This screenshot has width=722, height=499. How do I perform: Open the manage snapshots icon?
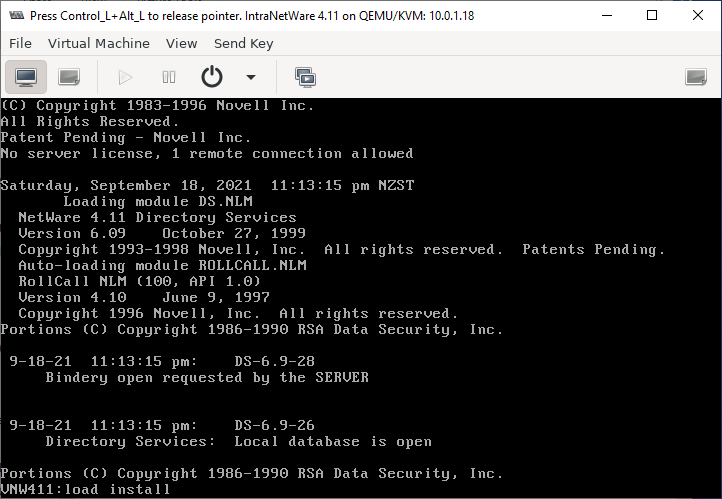[x=305, y=77]
